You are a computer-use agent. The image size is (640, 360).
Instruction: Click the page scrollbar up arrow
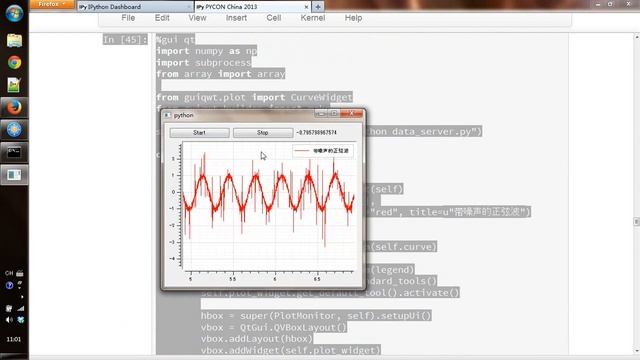637,37
